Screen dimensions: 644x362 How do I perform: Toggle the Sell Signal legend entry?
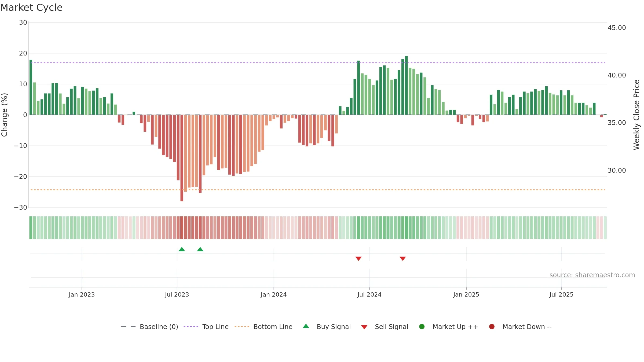[x=385, y=327]
